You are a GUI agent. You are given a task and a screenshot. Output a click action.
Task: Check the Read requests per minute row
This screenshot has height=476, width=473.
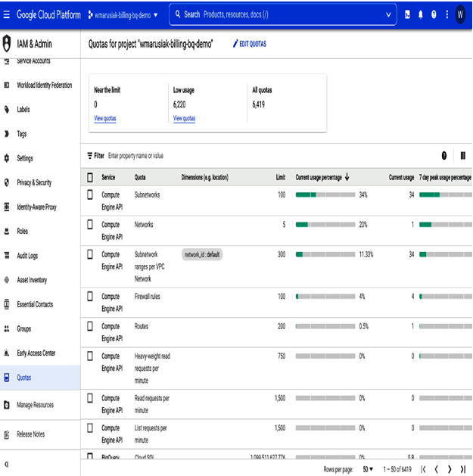(90, 398)
